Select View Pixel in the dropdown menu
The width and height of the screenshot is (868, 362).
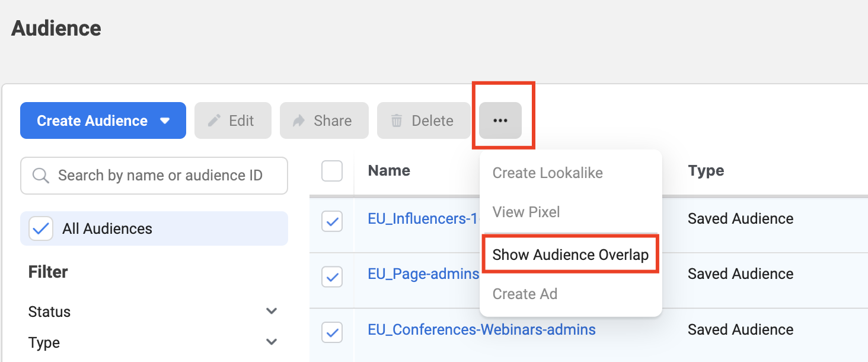click(526, 212)
